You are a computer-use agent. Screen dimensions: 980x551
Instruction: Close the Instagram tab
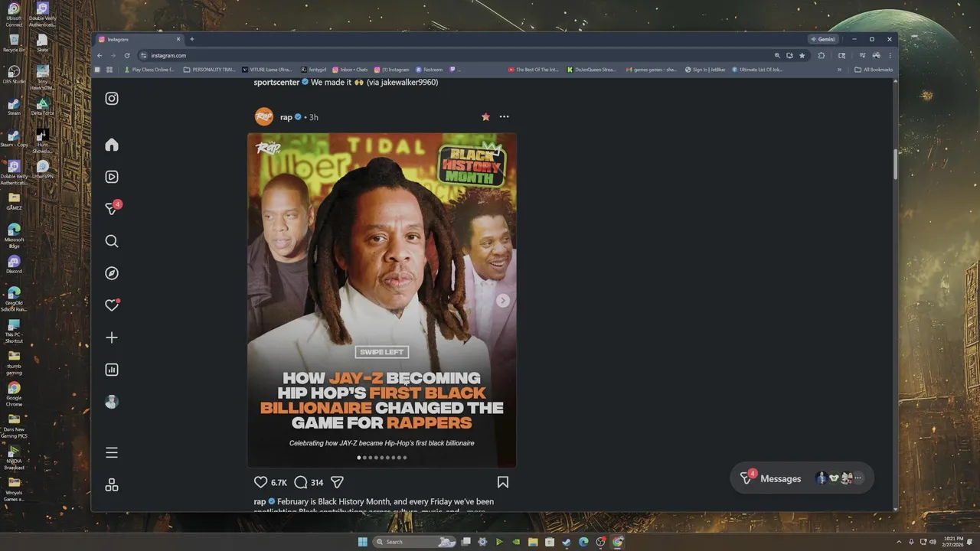tap(178, 39)
